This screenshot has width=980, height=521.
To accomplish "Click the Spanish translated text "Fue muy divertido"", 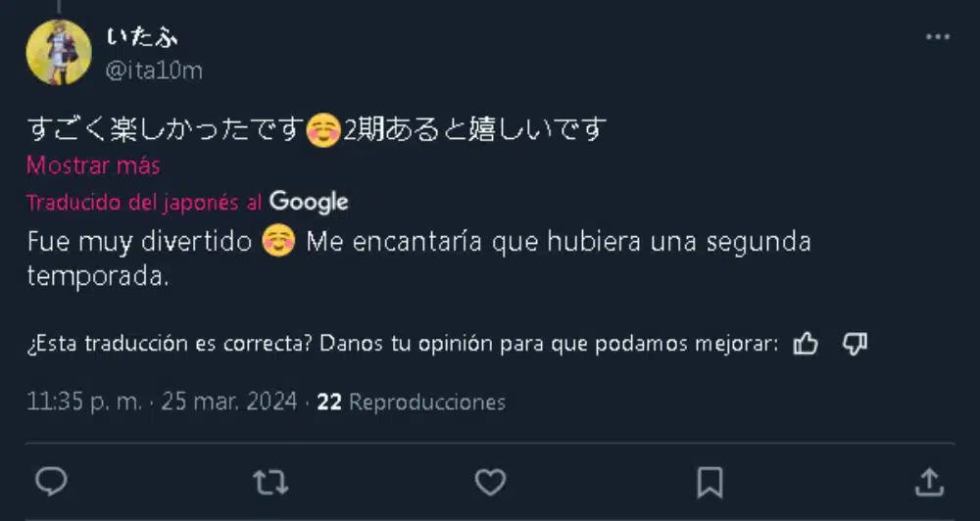I will (139, 242).
